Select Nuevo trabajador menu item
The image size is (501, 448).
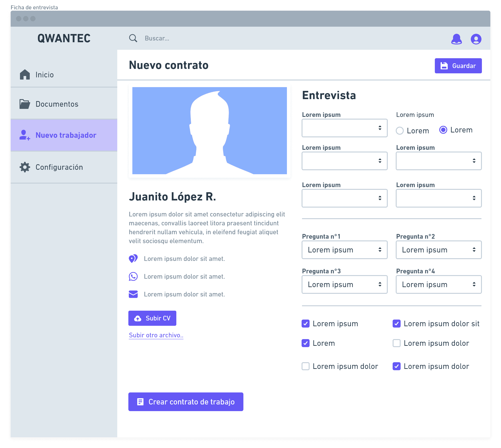[x=66, y=135]
